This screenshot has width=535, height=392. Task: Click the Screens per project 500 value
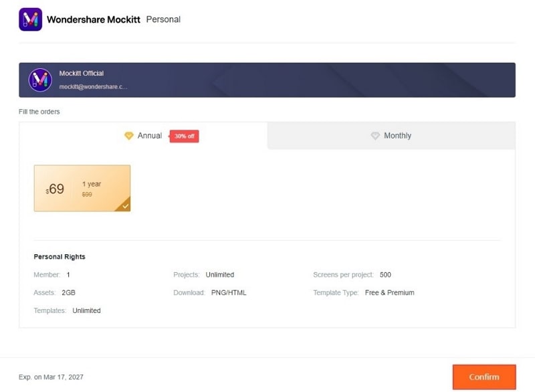(x=385, y=275)
